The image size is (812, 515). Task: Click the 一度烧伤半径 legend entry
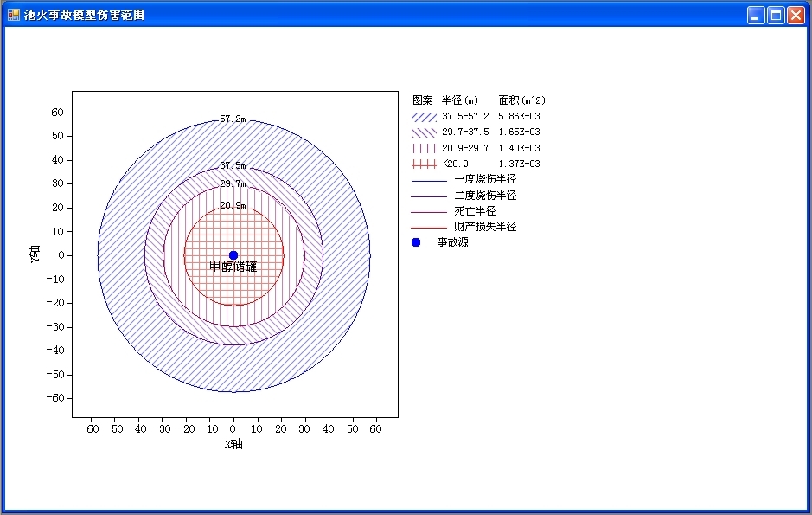point(485,179)
